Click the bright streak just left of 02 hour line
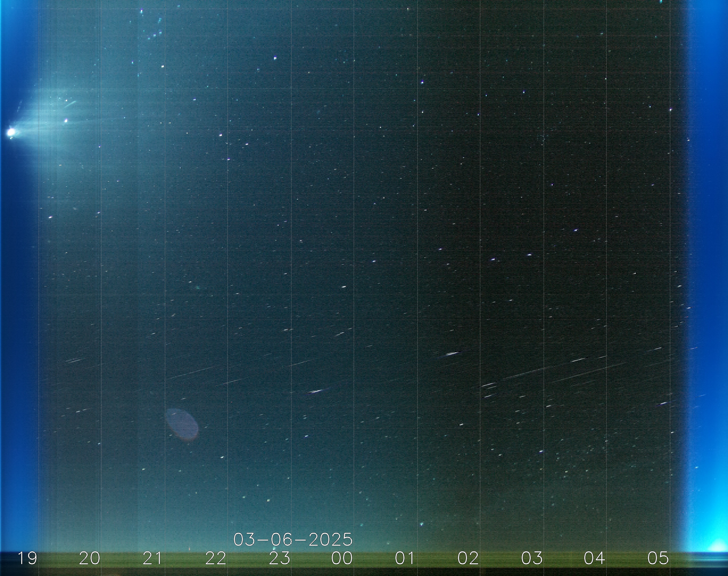The image size is (728, 576). pos(452,353)
